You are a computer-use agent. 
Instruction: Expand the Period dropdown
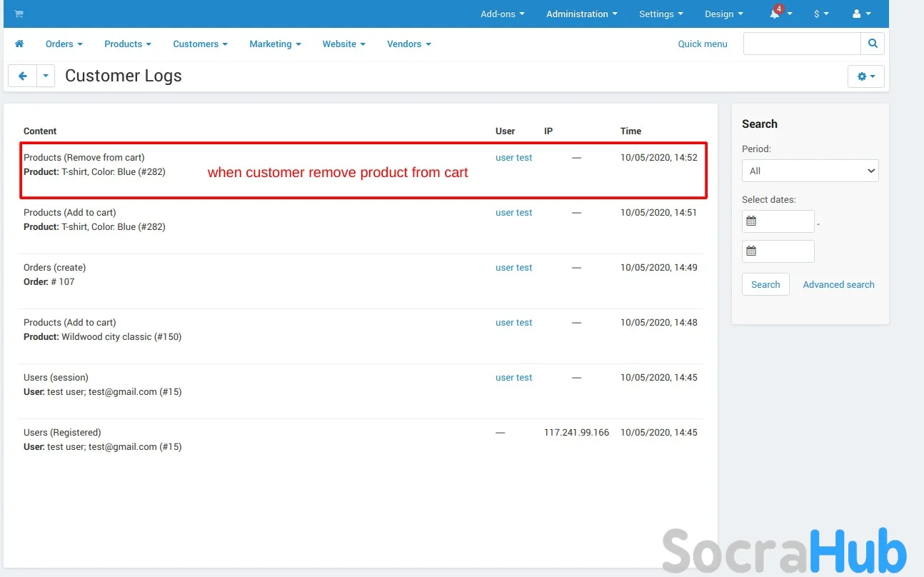pos(810,171)
